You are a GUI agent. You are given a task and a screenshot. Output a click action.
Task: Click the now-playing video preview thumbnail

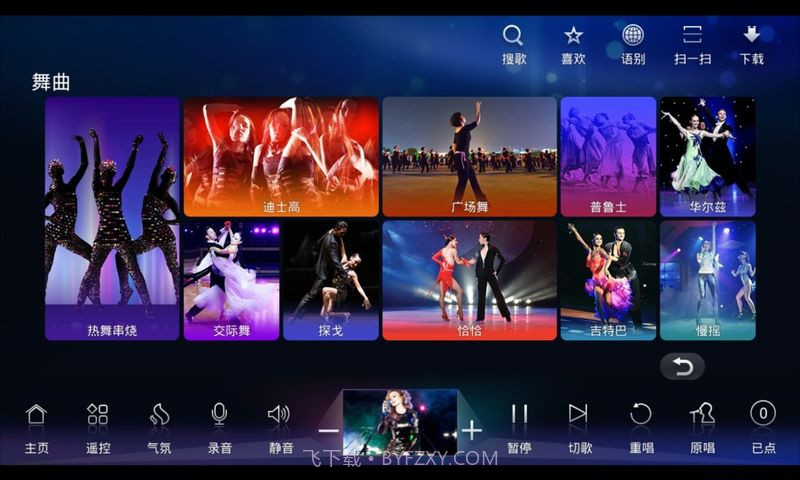click(400, 422)
